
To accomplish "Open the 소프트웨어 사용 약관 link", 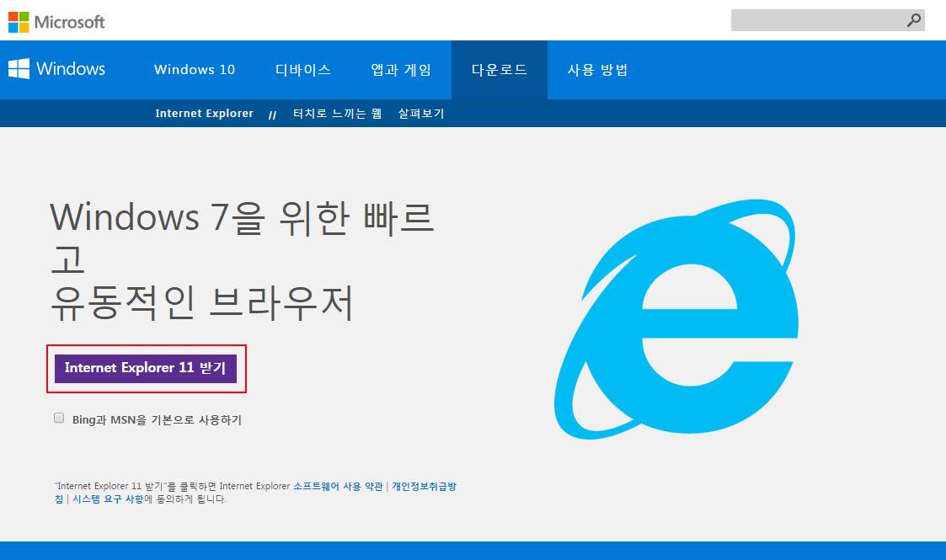I will [338, 486].
